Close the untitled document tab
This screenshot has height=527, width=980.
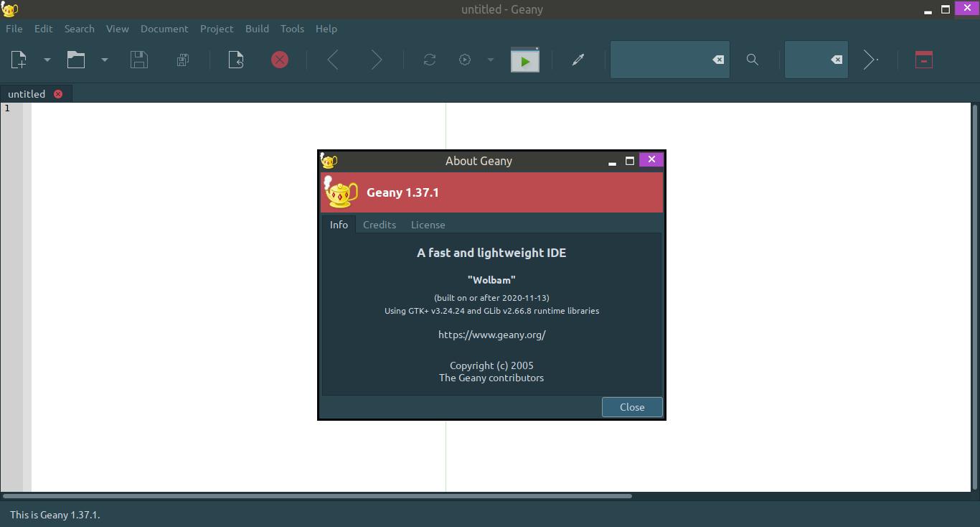[x=58, y=94]
